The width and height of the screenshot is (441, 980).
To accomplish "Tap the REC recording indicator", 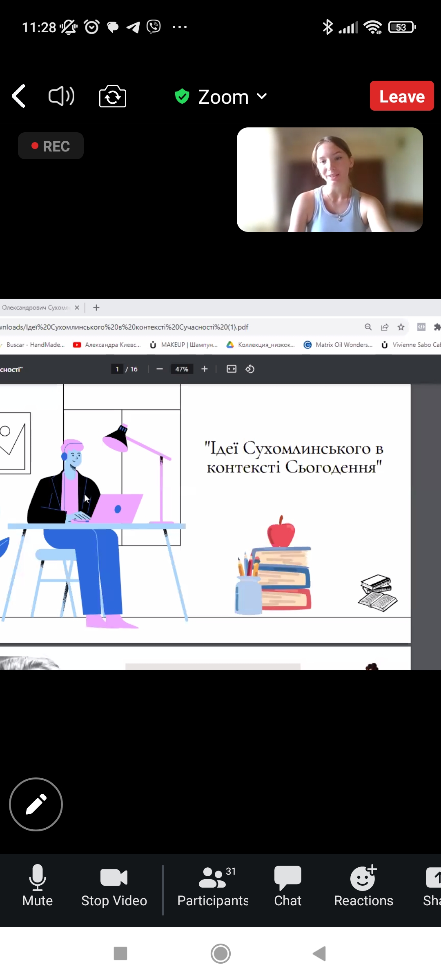I will (x=51, y=146).
